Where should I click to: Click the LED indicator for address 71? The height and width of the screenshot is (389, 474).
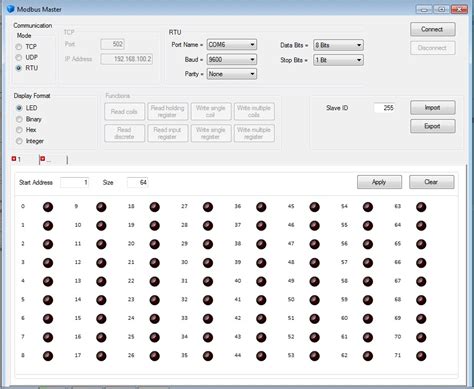[x=421, y=356]
